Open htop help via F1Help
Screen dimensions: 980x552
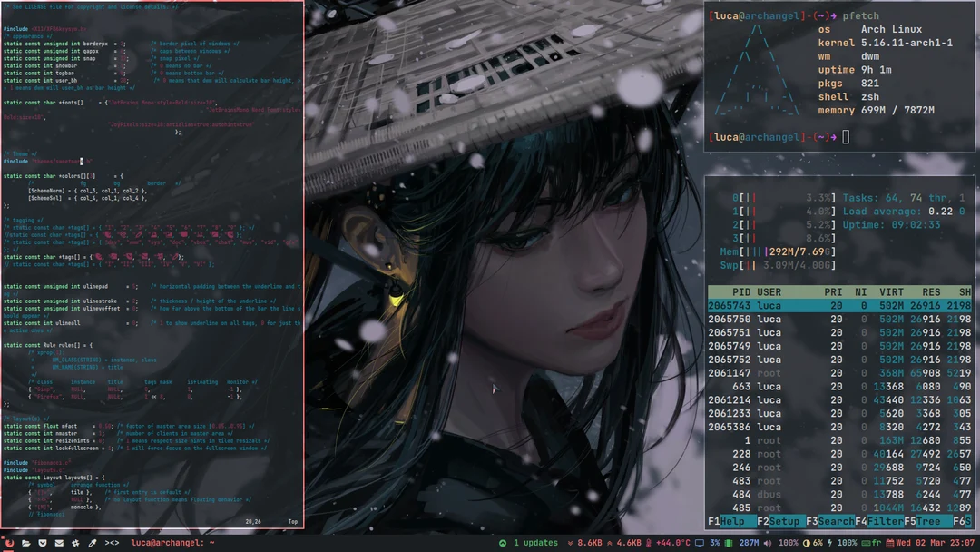726,521
